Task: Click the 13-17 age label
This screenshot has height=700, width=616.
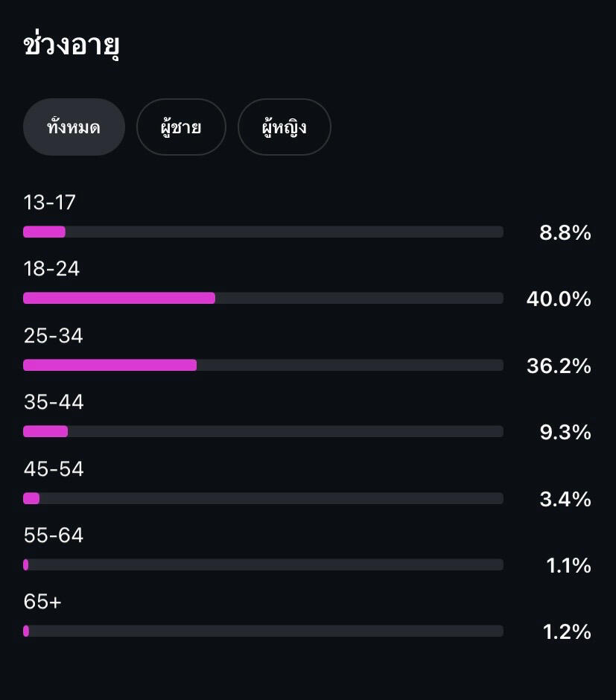Action: point(49,203)
